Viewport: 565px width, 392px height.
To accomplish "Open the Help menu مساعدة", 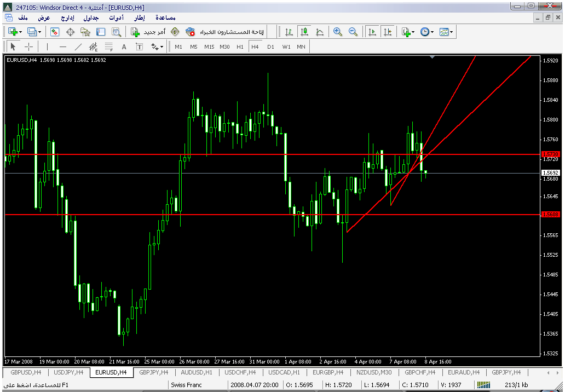I will pos(165,18).
